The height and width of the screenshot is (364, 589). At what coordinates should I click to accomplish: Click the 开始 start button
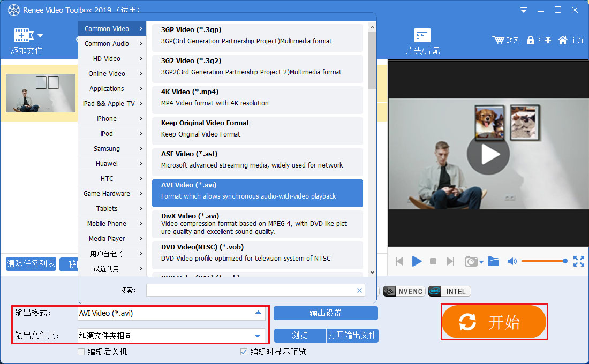click(494, 322)
